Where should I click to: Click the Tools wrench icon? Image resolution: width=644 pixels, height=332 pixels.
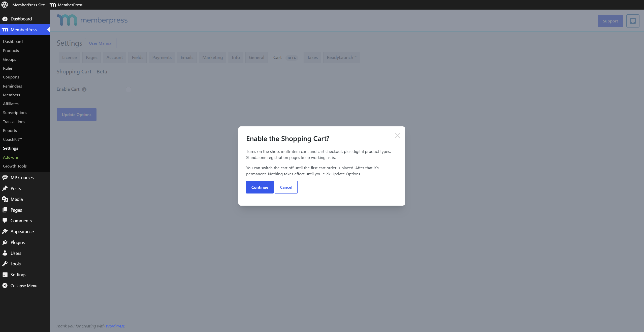click(x=5, y=264)
